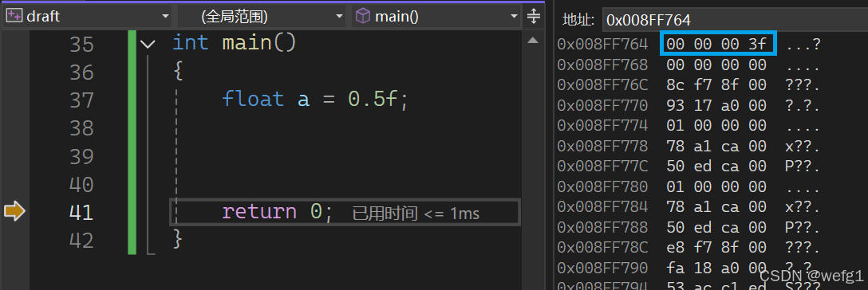Click the bytes '93 17 a0 00'
The height and width of the screenshot is (290, 868).
(716, 105)
